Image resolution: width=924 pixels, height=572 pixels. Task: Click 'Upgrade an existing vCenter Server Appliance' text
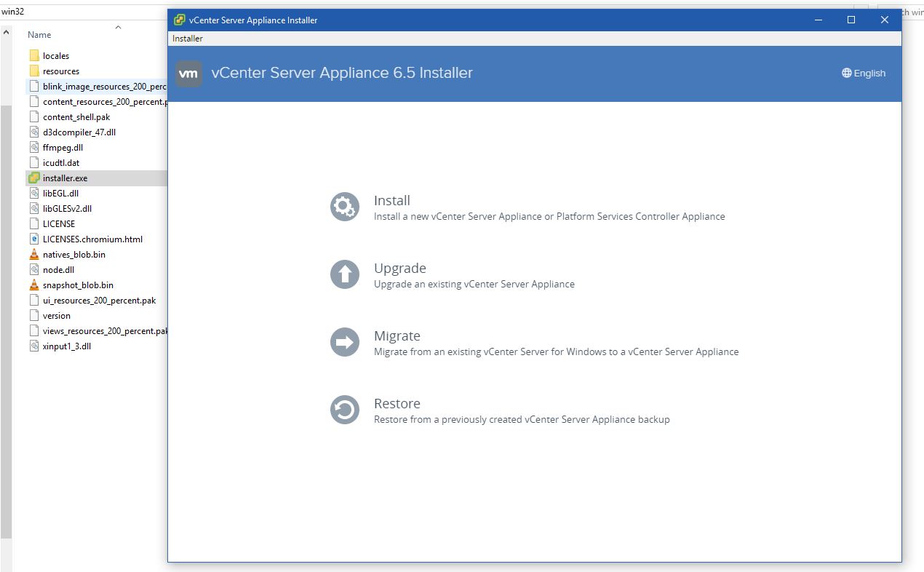474,284
